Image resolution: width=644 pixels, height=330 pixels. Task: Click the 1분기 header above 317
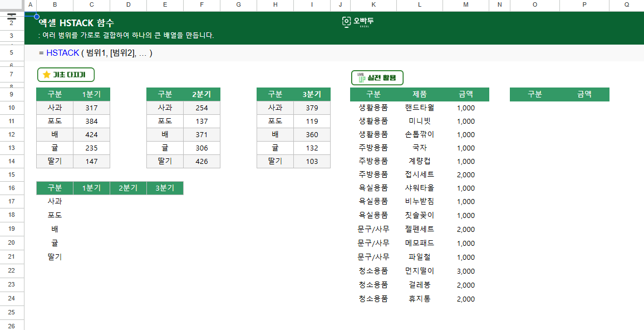coord(92,94)
